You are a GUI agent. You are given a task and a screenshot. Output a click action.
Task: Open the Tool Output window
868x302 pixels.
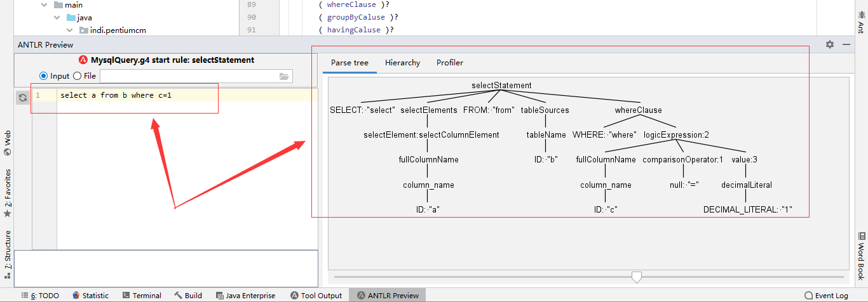[316, 296]
